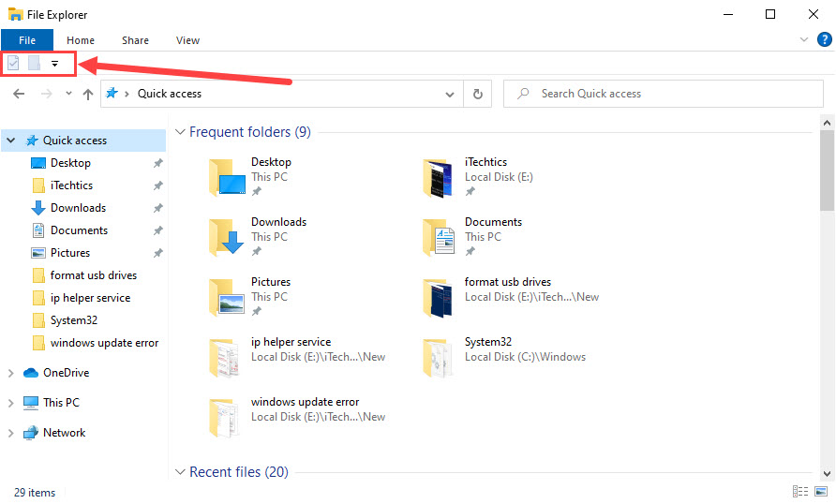Select Downloads in the navigation pane
836x504 pixels.
click(x=78, y=208)
